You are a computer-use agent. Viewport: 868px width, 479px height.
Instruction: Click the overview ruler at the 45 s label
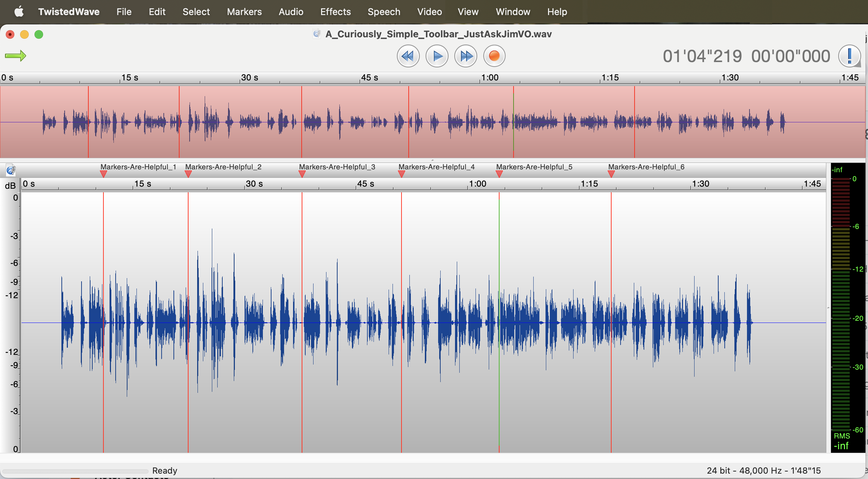370,78
